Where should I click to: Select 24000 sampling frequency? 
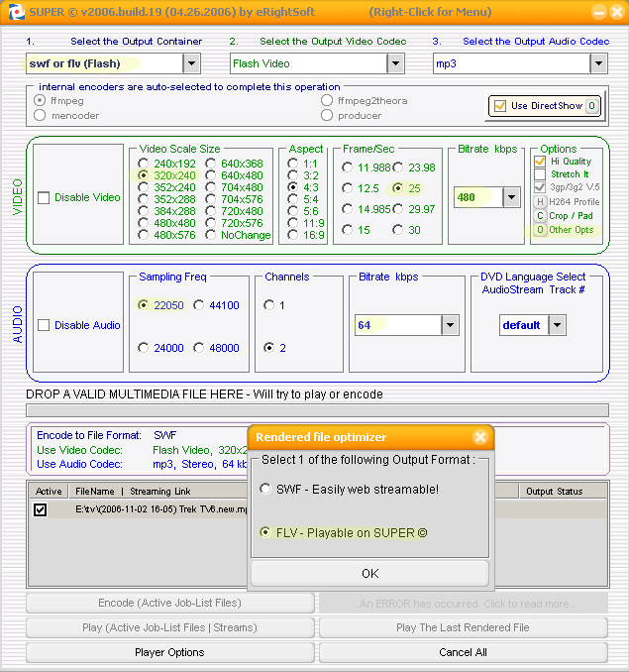coord(143,348)
